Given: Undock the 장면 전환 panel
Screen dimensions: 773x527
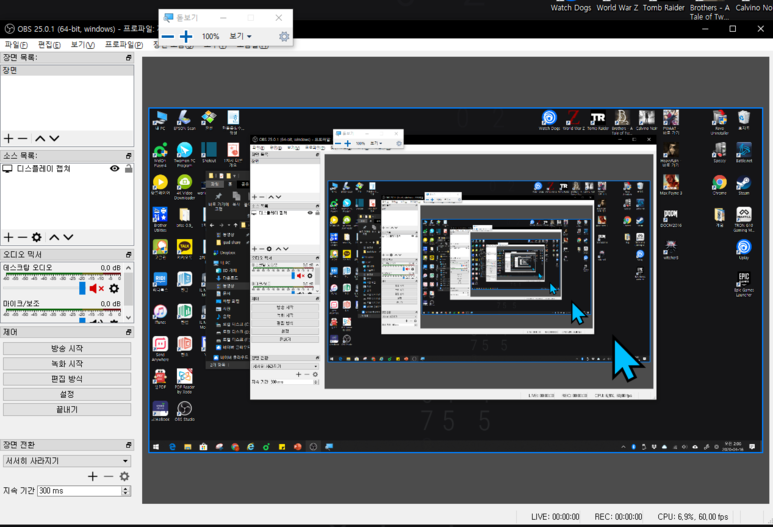Looking at the screenshot, I should point(129,445).
